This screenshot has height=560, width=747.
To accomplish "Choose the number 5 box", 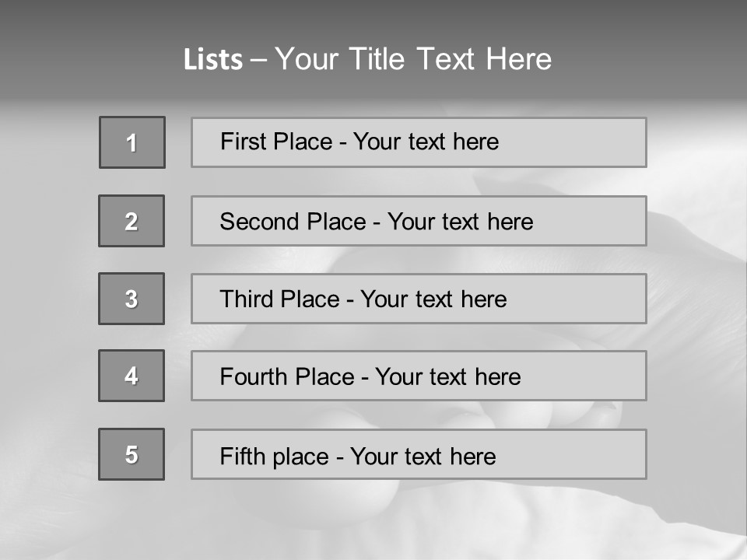I will click(132, 454).
